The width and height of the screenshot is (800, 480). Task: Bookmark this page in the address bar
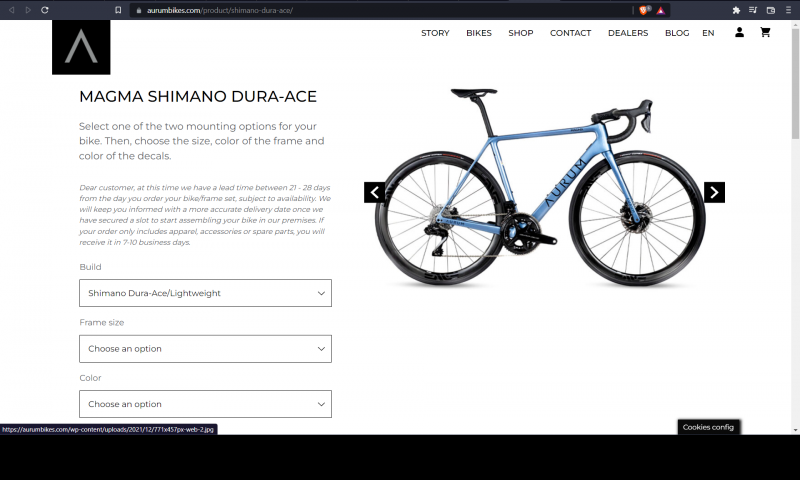click(118, 10)
